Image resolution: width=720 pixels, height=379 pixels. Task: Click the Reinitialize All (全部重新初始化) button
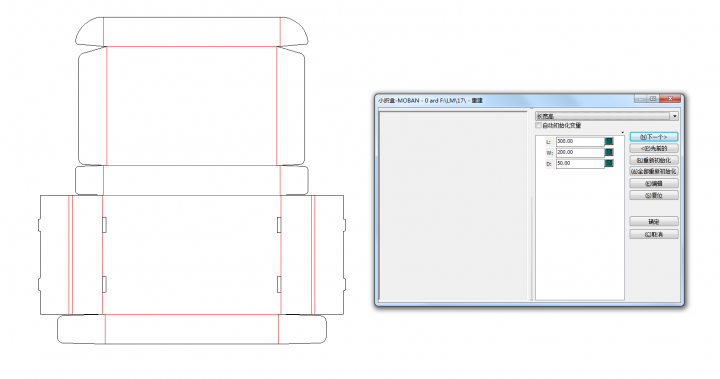pyautogui.click(x=654, y=171)
